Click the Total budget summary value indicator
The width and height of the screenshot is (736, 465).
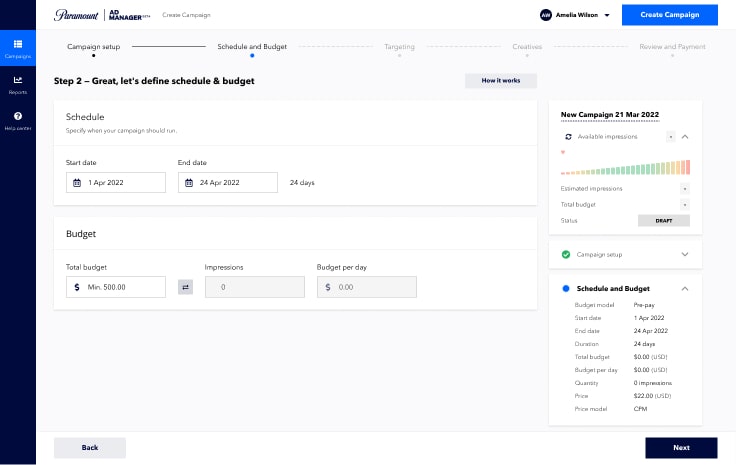[685, 205]
